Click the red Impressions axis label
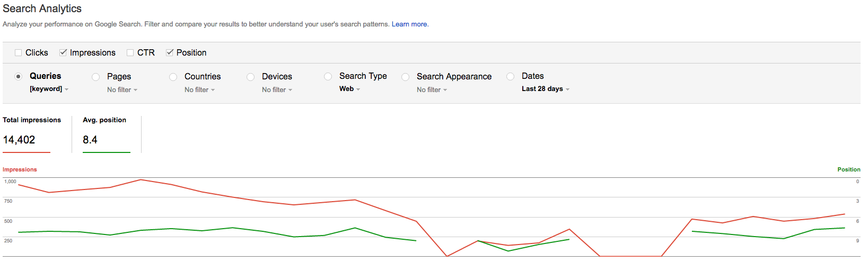The height and width of the screenshot is (262, 868). click(20, 169)
